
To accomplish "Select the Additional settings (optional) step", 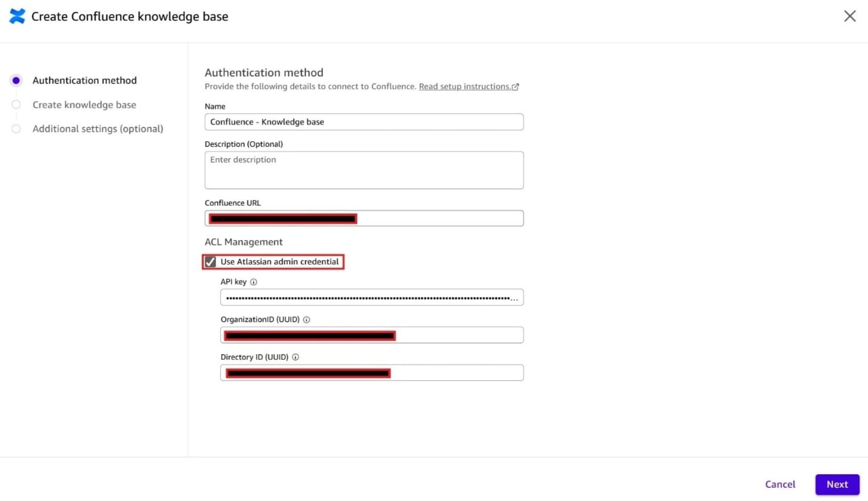I will click(x=98, y=128).
